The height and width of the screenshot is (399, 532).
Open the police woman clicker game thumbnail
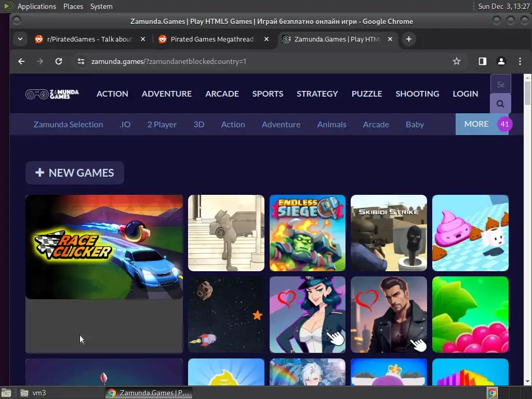tap(308, 314)
